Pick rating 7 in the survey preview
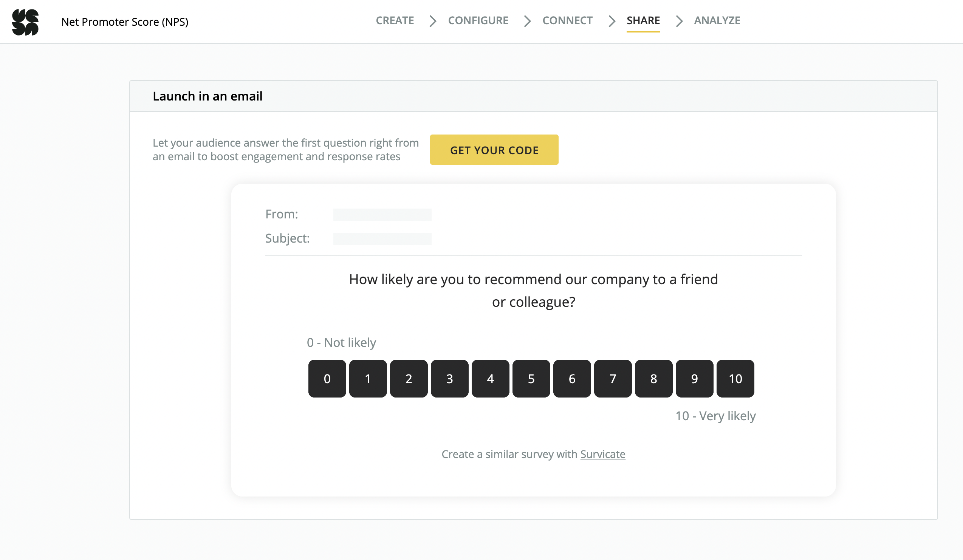963x560 pixels. click(613, 379)
